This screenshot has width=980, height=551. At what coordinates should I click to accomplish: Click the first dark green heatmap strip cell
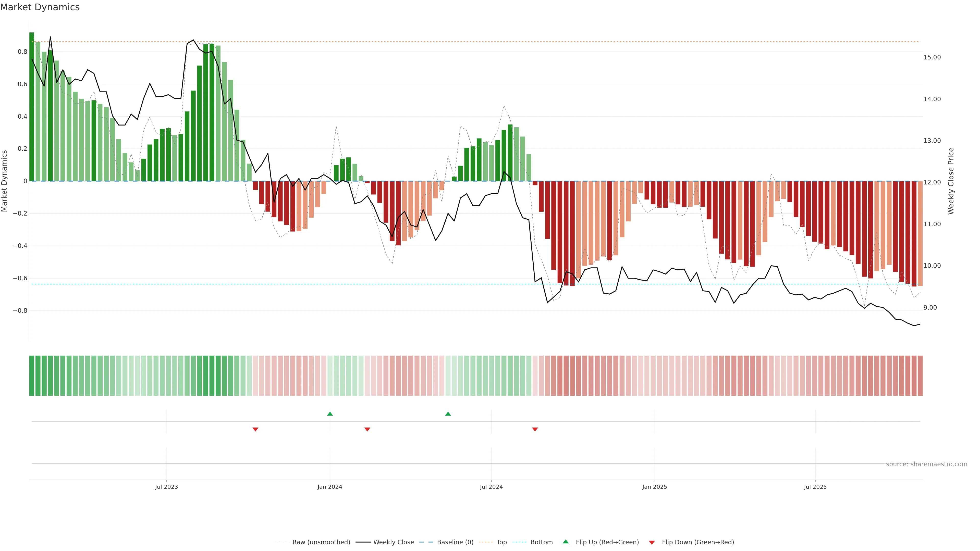click(x=32, y=375)
